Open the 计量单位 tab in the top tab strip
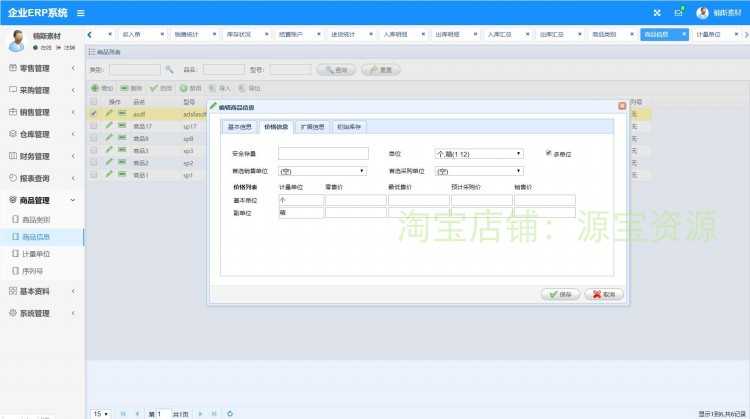This screenshot has height=419, width=750. click(x=708, y=34)
